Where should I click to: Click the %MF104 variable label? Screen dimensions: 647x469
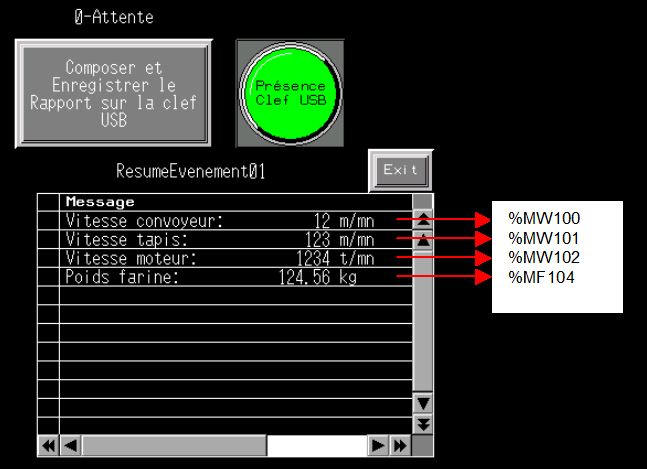click(543, 277)
